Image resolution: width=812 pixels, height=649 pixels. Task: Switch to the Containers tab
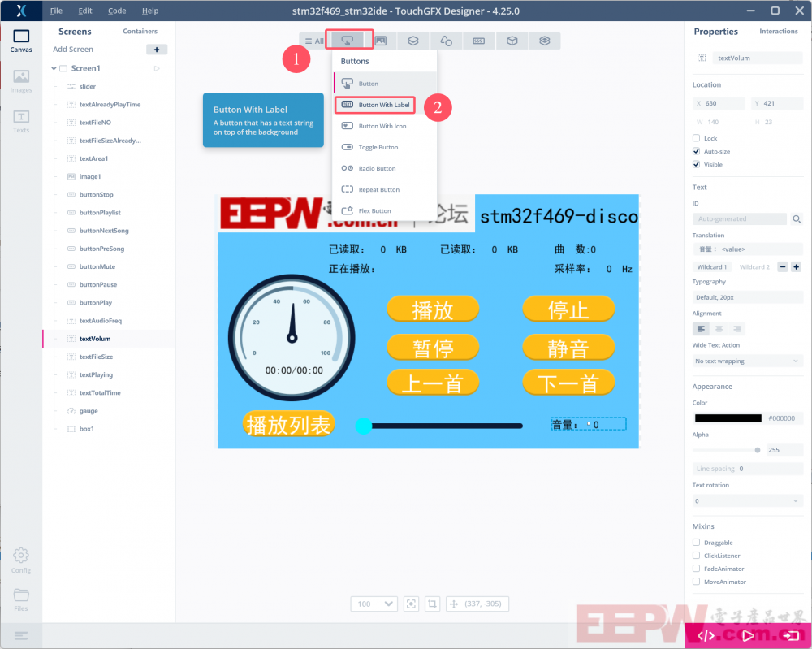tap(140, 31)
